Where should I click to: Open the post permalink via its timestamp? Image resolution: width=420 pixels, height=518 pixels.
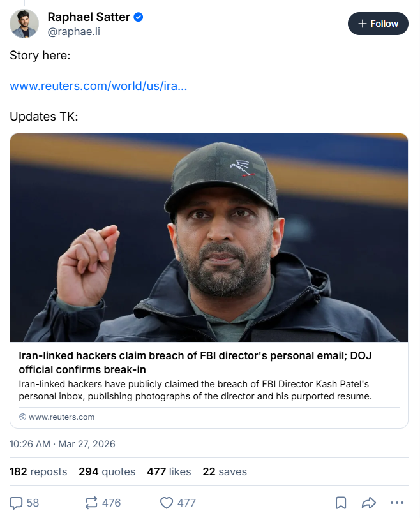coord(62,443)
